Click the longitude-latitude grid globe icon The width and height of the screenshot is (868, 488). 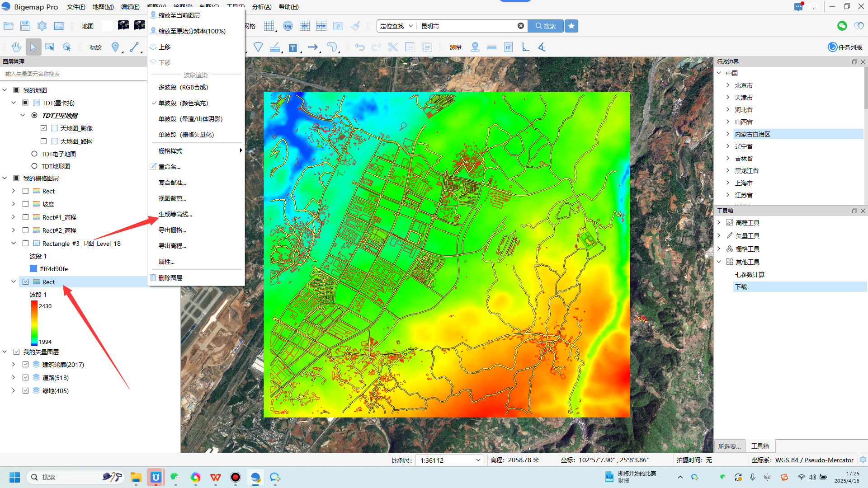point(288,26)
